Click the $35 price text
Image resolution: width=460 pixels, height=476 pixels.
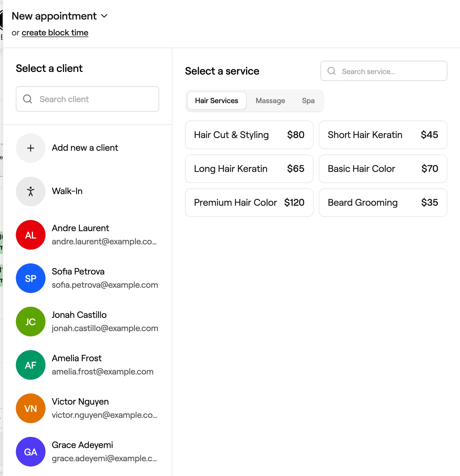(430, 202)
